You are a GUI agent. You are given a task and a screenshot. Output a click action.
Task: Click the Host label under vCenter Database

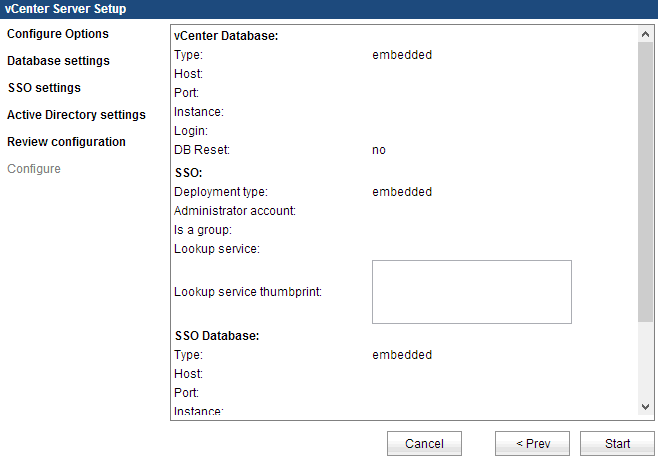(x=188, y=74)
